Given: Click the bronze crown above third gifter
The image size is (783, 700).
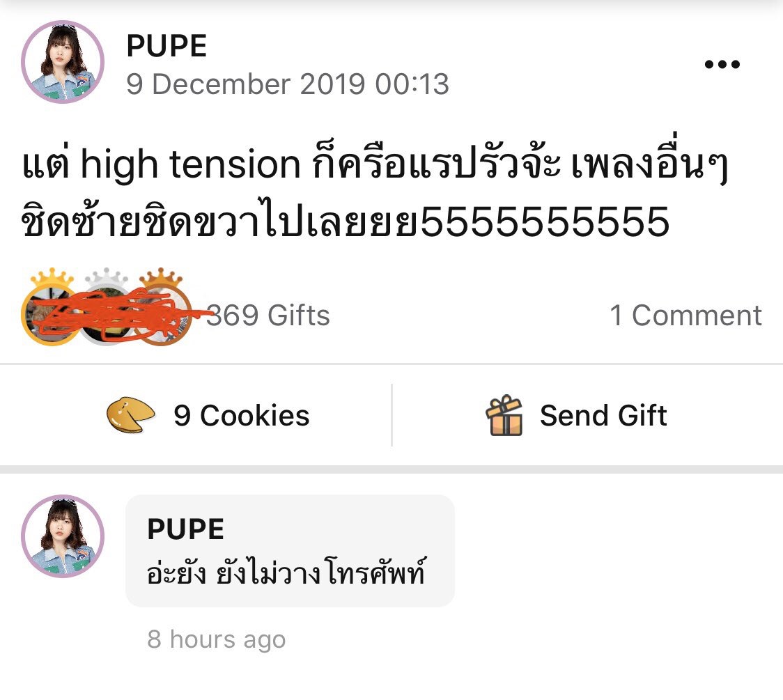Looking at the screenshot, I should tap(160, 279).
